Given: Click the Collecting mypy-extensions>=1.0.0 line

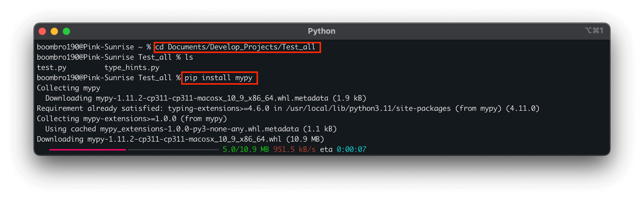Looking at the screenshot, I should pyautogui.click(x=132, y=118).
